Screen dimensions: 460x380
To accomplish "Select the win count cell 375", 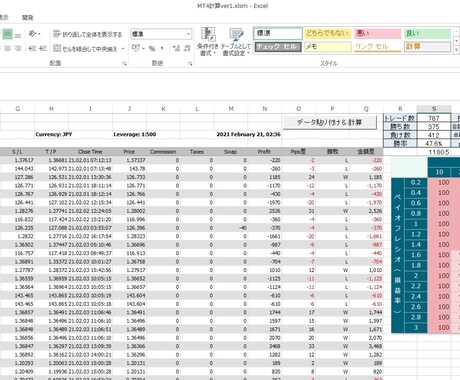I will coord(434,127).
